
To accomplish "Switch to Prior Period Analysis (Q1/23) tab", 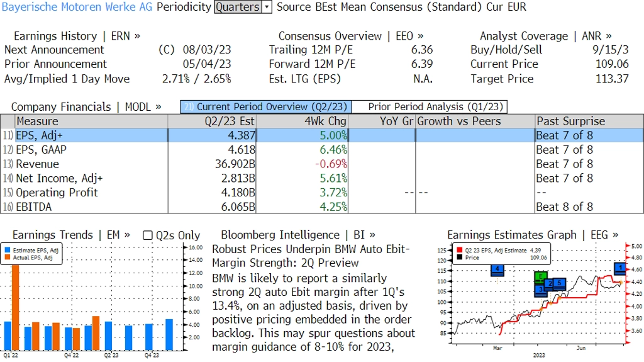I will tap(430, 107).
